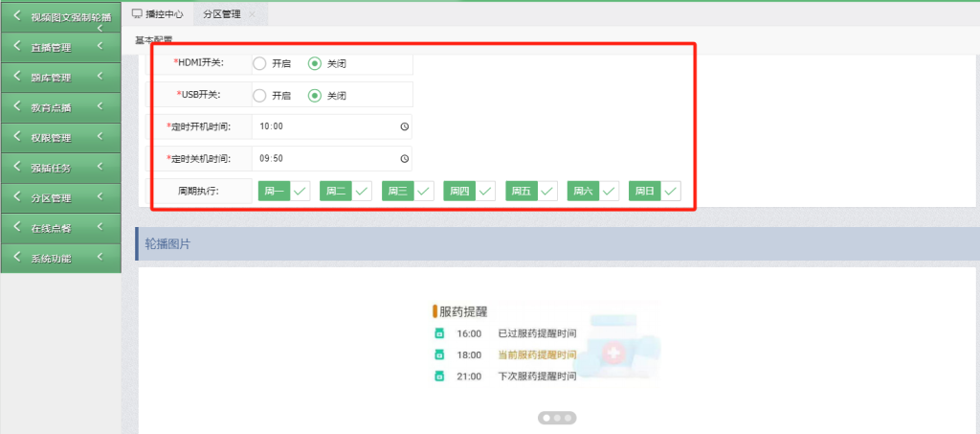980x434 pixels.
Task: Switch to the 播控中心 tab
Action: point(158,14)
